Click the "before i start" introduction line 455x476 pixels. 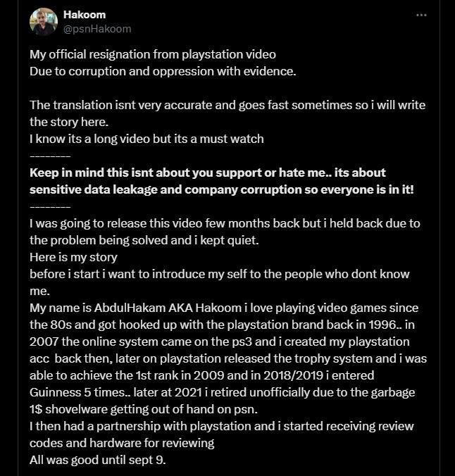219,274
